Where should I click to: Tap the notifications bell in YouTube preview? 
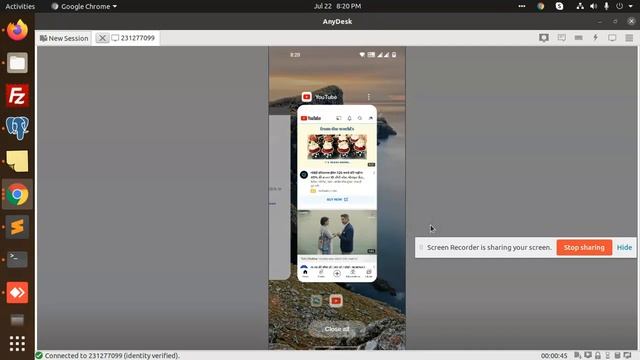(x=349, y=118)
